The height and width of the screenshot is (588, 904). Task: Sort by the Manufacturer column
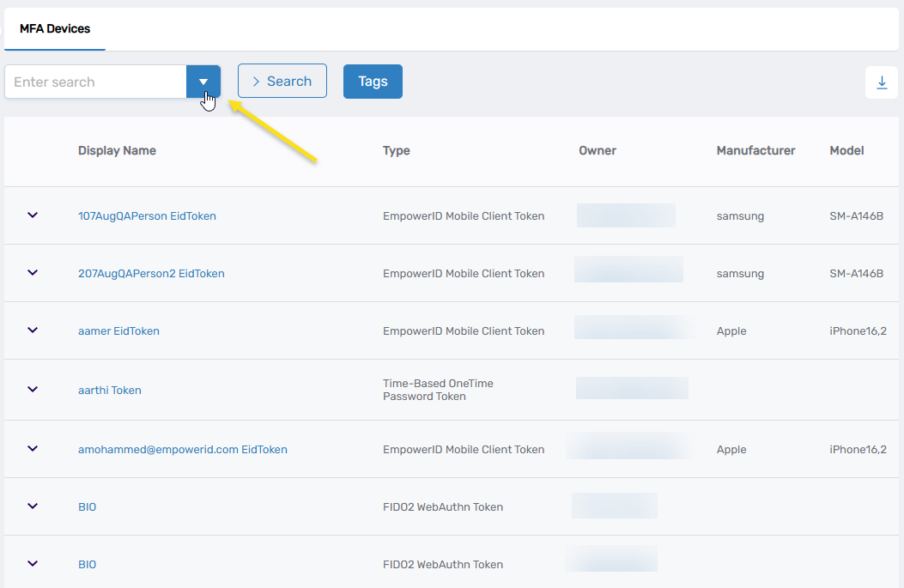[755, 150]
